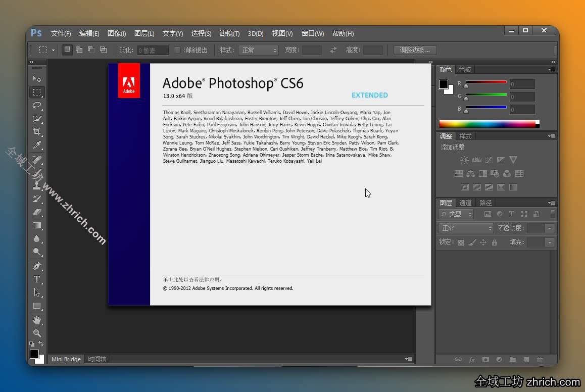Click the feather 羽化 input field
This screenshot has height=392, width=585.
153,50
